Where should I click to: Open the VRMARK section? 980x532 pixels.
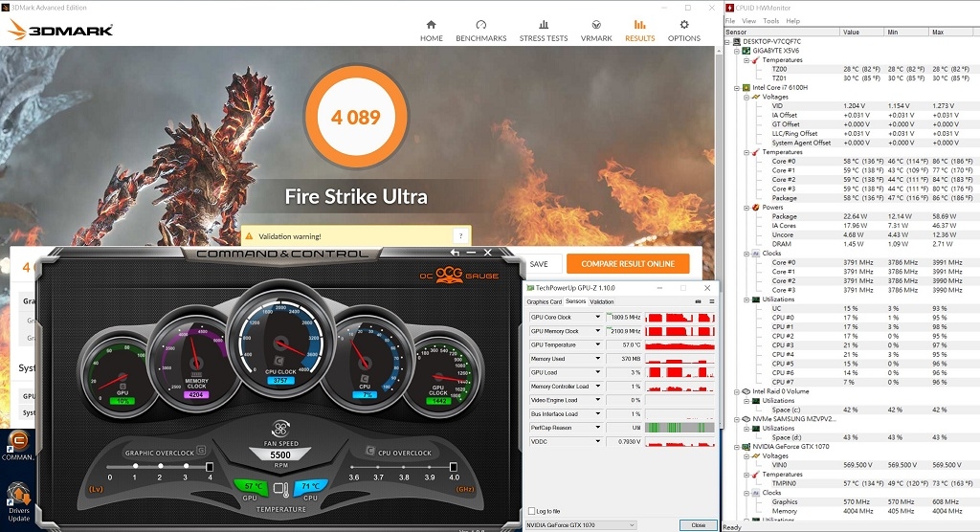[596, 32]
